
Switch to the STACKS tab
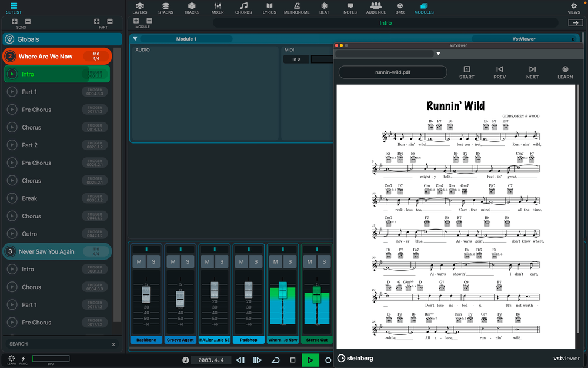(166, 8)
